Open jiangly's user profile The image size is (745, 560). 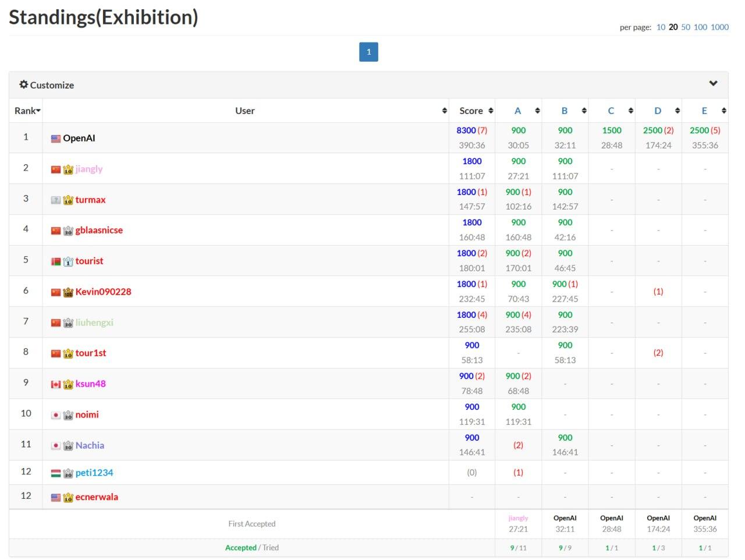pos(88,169)
